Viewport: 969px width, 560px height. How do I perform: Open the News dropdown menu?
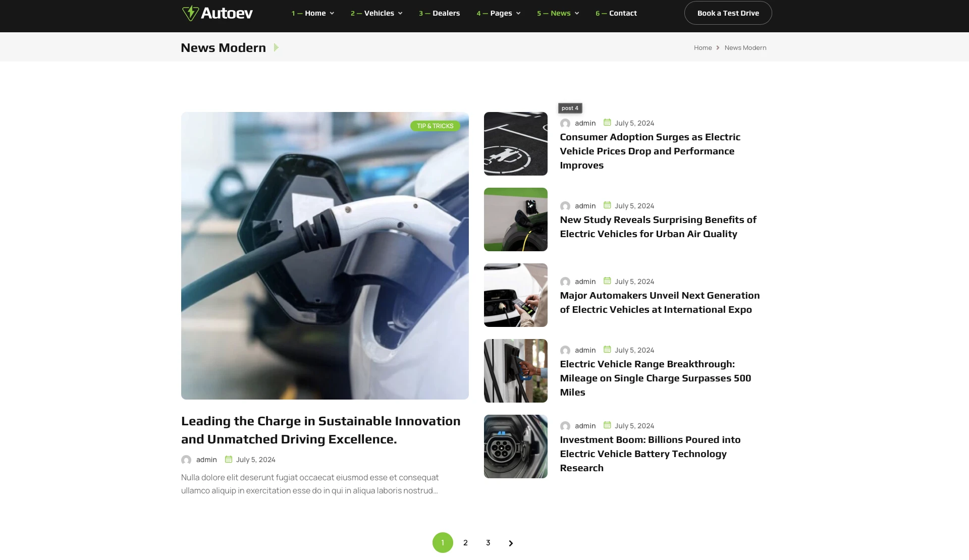(558, 13)
